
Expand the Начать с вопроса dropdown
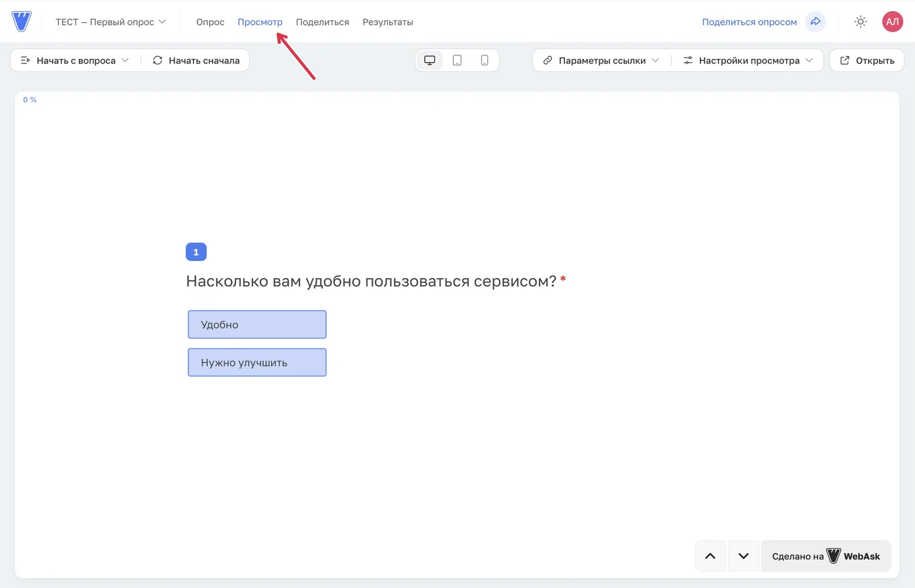(x=75, y=60)
